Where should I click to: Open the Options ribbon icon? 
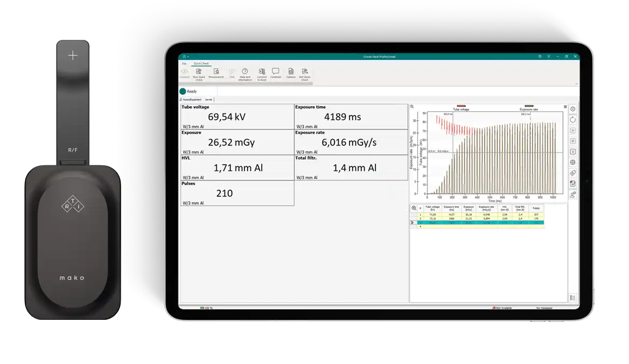pyautogui.click(x=291, y=72)
